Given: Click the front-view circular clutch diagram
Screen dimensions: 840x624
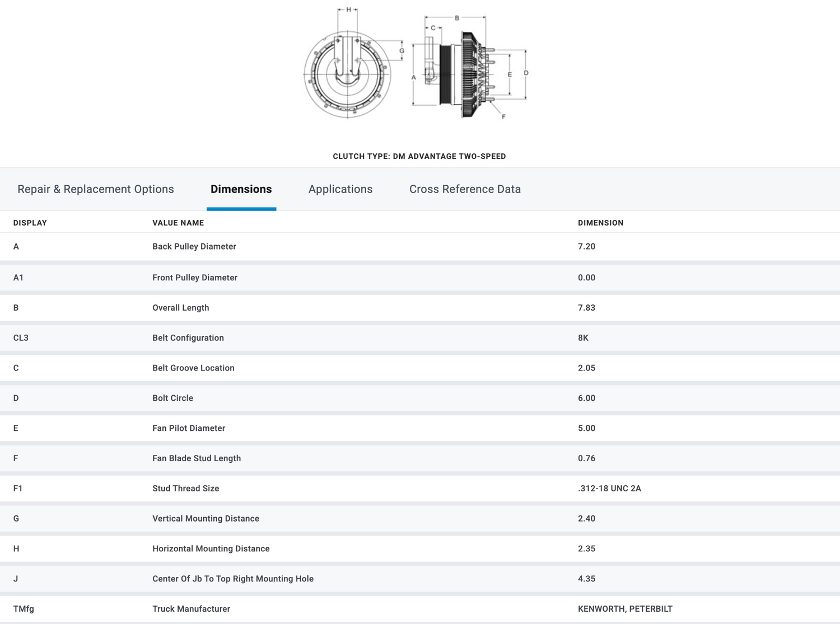Looking at the screenshot, I should click(x=347, y=74).
